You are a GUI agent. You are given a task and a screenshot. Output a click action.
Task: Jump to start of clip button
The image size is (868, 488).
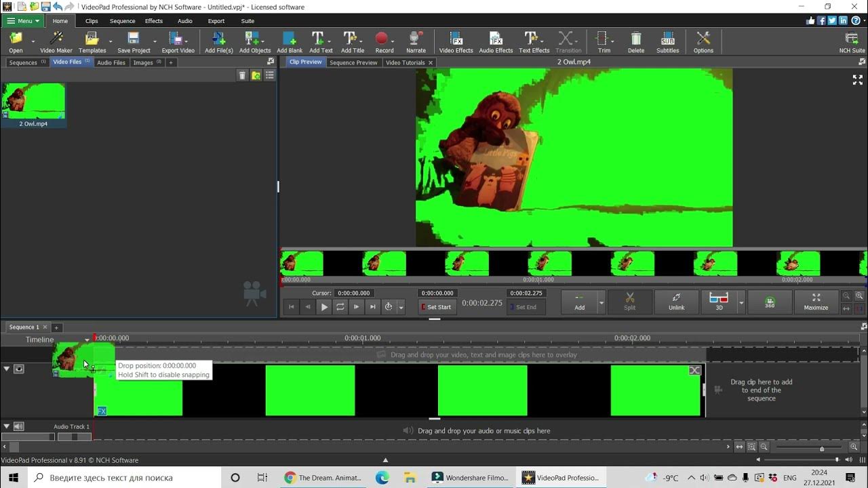pyautogui.click(x=292, y=307)
